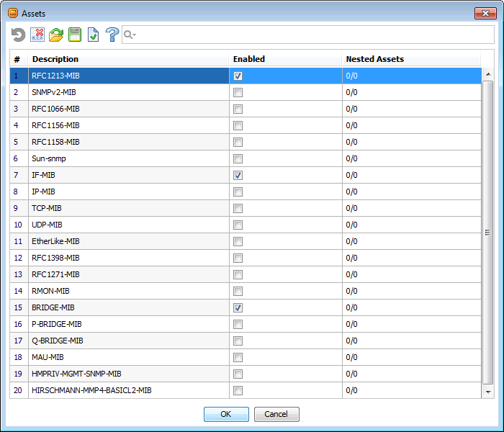Select the BRIDGE-MIB description cell
Image resolution: width=504 pixels, height=432 pixels.
click(x=129, y=307)
